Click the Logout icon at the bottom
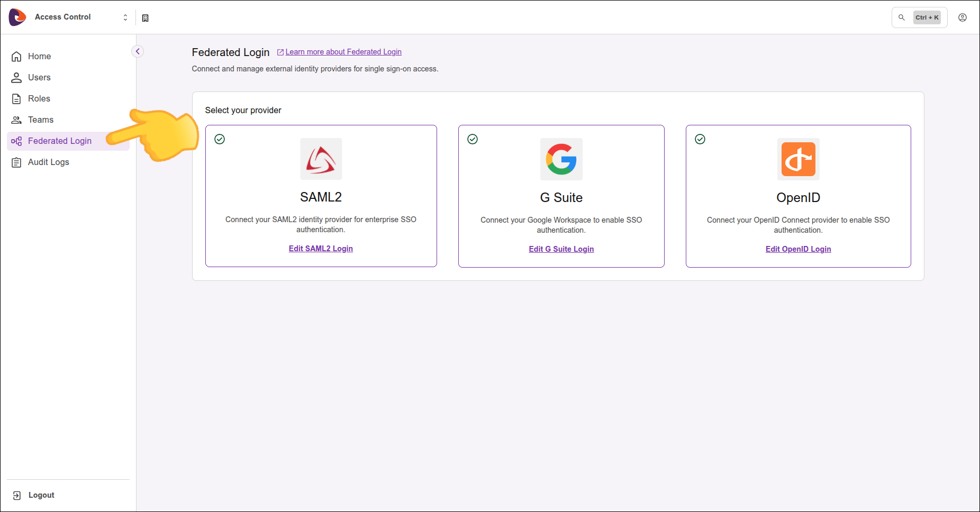 (x=16, y=495)
